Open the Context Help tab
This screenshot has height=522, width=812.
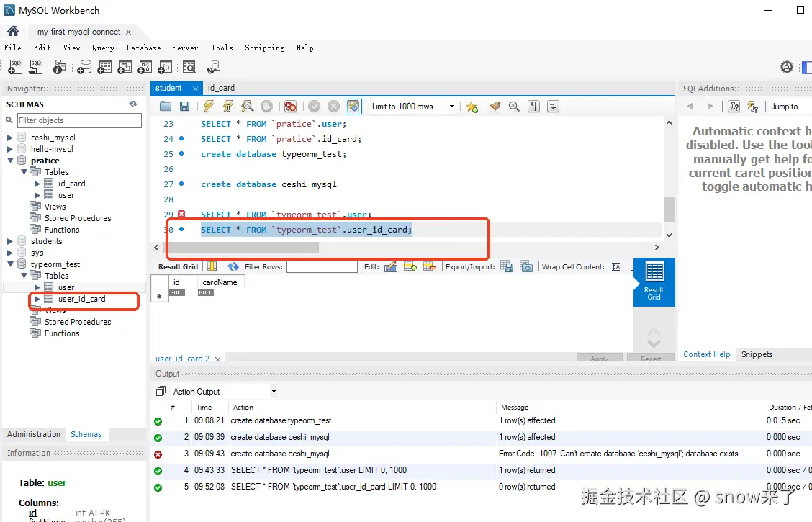(x=706, y=354)
